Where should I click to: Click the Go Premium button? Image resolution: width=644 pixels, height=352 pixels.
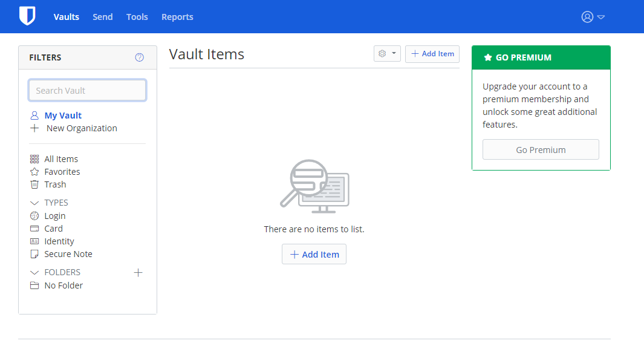pyautogui.click(x=541, y=149)
